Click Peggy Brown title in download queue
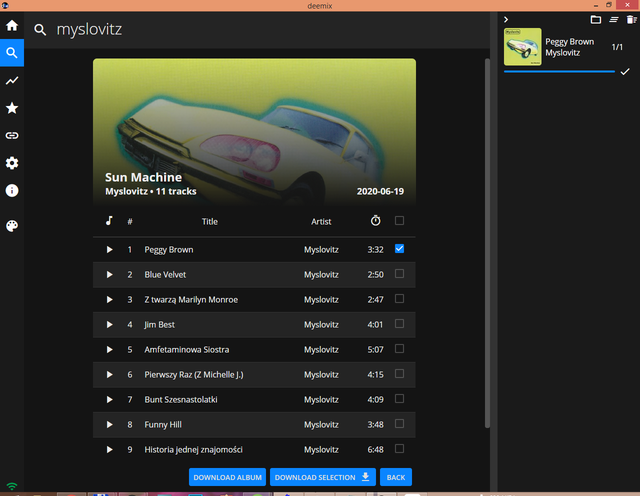This screenshot has width=640, height=496. (x=569, y=42)
